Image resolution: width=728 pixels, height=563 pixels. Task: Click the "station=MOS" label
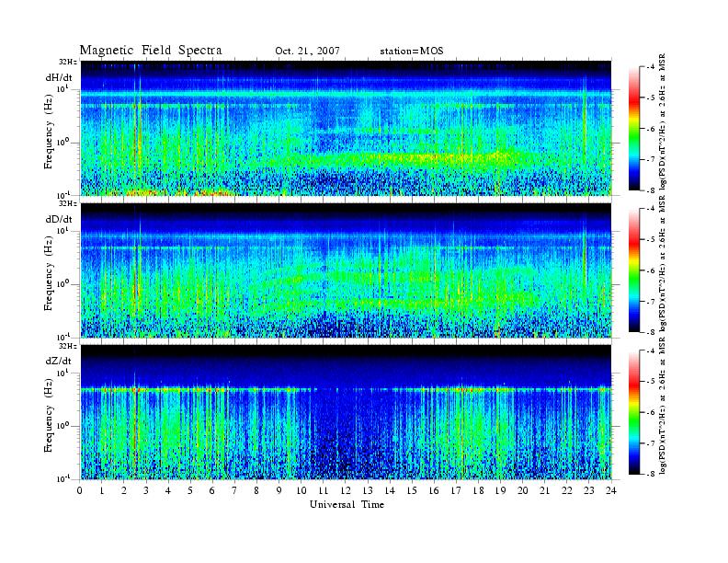click(x=412, y=52)
